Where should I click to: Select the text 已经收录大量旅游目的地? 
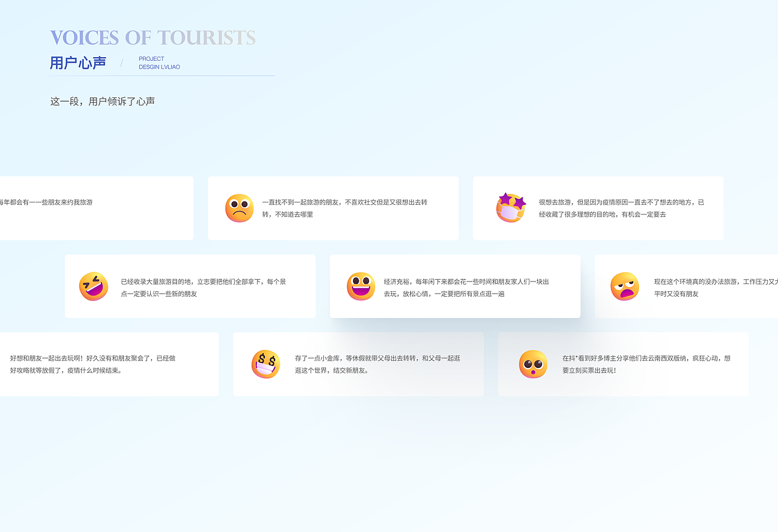[x=157, y=282]
